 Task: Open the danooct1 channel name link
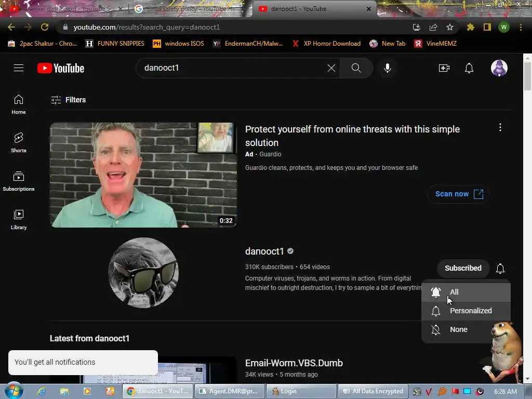[x=264, y=251]
